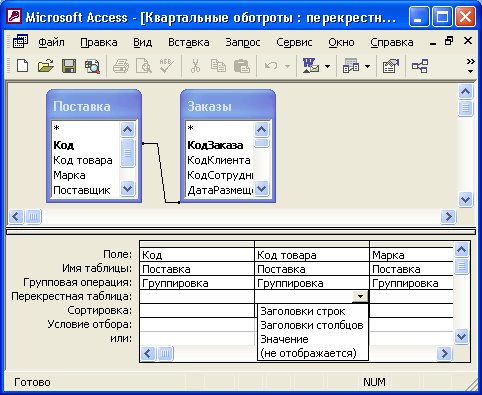Select the Код товара field in Поставка table
The width and height of the screenshot is (482, 395).
[x=83, y=160]
